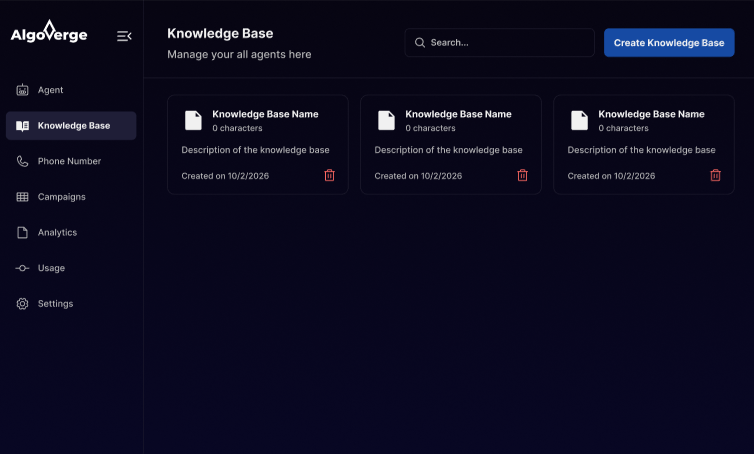Click the file icon on second card
754x454 pixels.
386,120
